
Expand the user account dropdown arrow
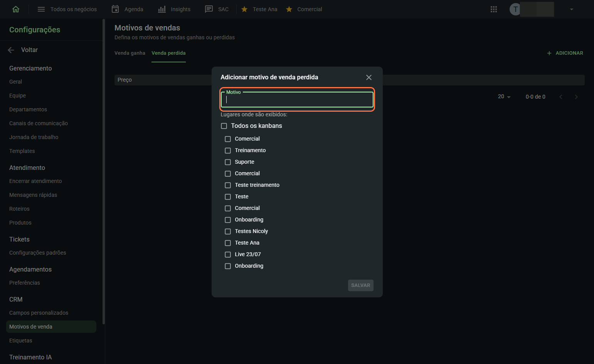[x=572, y=9]
